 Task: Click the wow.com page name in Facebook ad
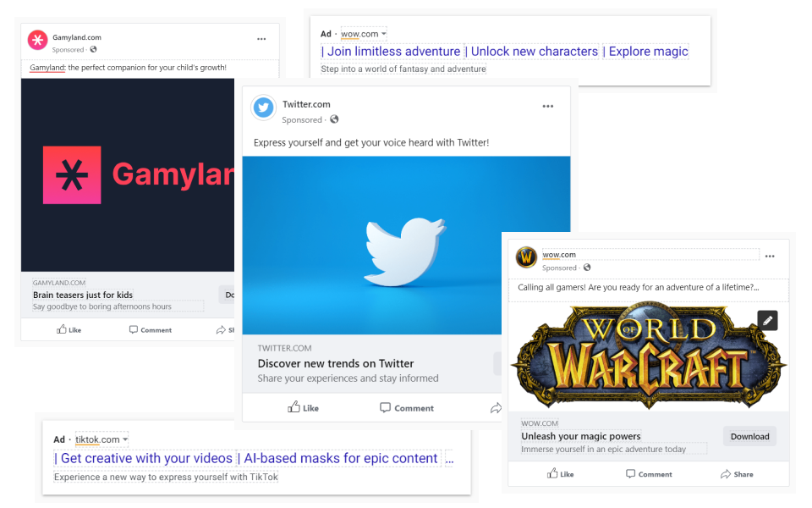pyautogui.click(x=559, y=255)
